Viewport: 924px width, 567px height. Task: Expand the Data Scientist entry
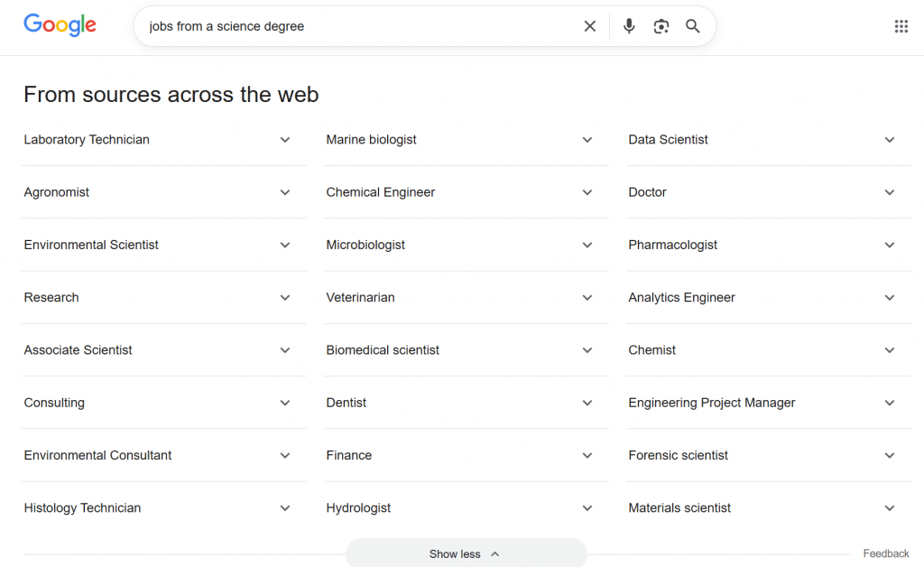point(768,140)
